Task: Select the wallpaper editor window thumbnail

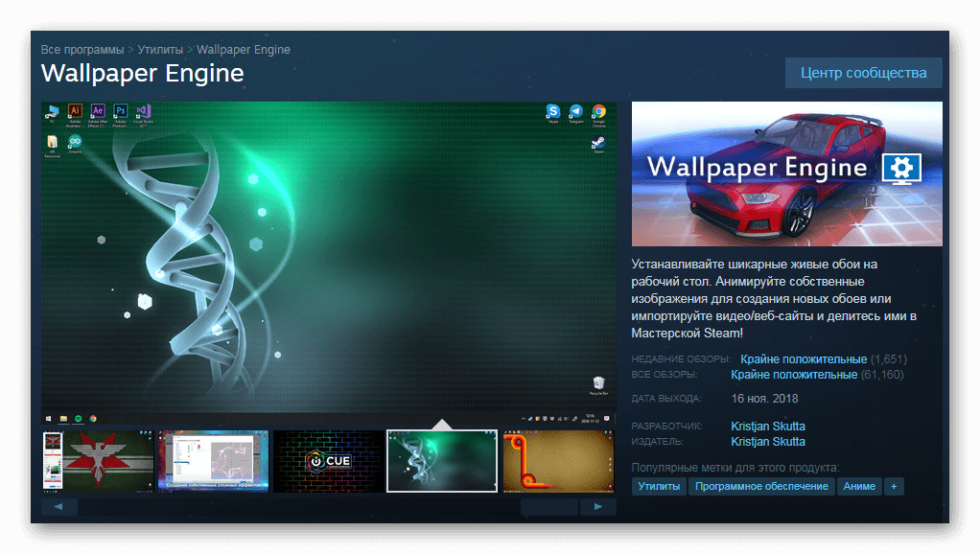Action: 213,461
